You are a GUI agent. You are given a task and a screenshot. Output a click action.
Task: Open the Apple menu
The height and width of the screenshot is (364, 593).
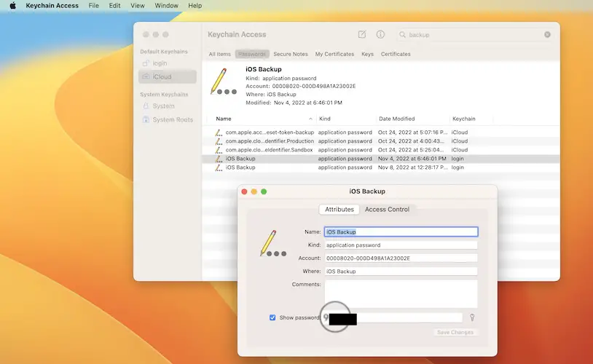(x=12, y=6)
